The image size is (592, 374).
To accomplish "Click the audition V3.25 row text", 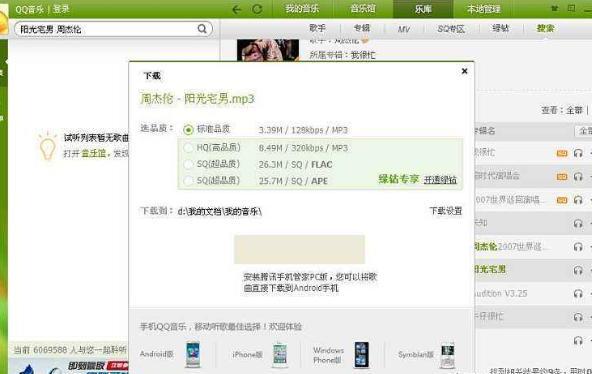I will pos(501,293).
